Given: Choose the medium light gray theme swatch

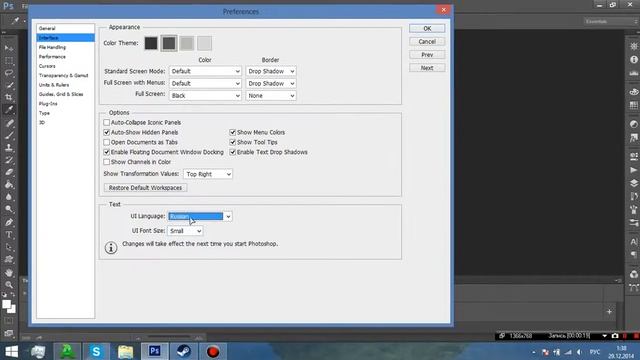Looking at the screenshot, I should click(x=187, y=43).
